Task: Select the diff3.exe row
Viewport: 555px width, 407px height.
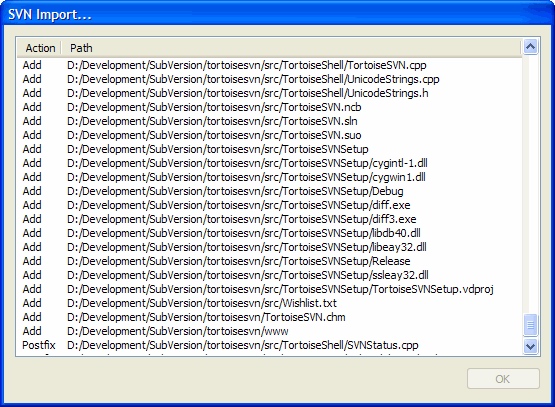Action: tap(269, 219)
